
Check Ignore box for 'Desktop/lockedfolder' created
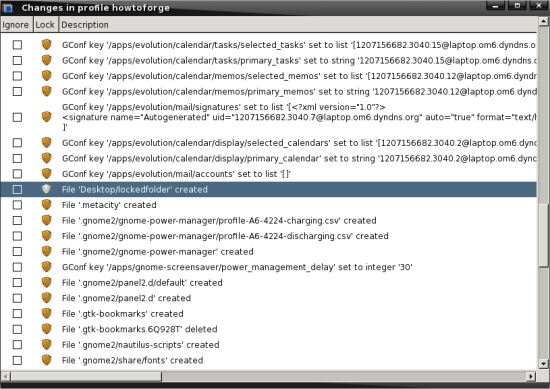pyautogui.click(x=17, y=189)
